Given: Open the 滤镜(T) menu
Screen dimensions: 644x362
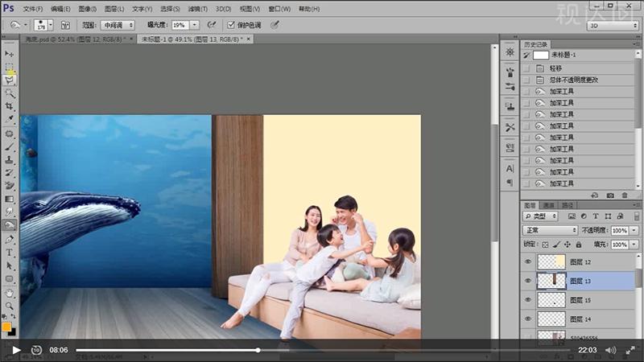Looking at the screenshot, I should (197, 9).
